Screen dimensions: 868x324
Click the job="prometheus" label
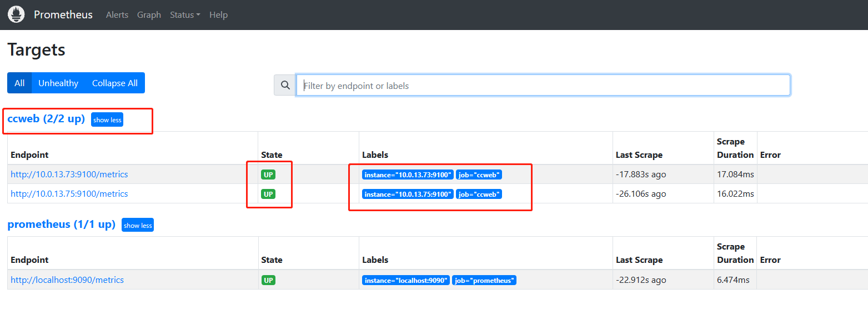[484, 280]
